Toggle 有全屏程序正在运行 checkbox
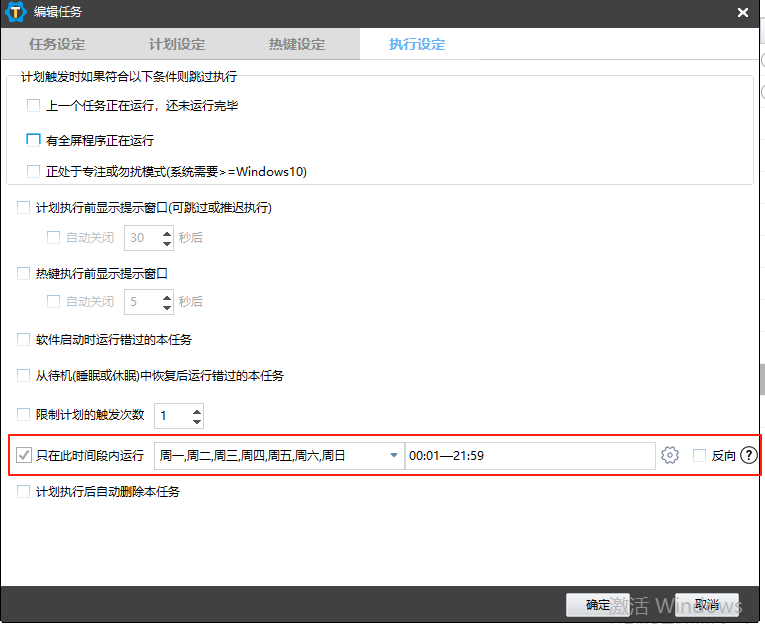This screenshot has width=765, height=624. [34, 140]
